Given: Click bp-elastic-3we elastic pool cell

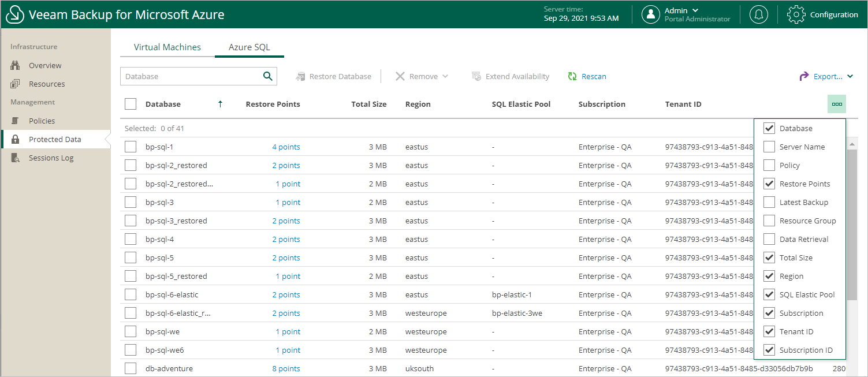Looking at the screenshot, I should pyautogui.click(x=517, y=313).
